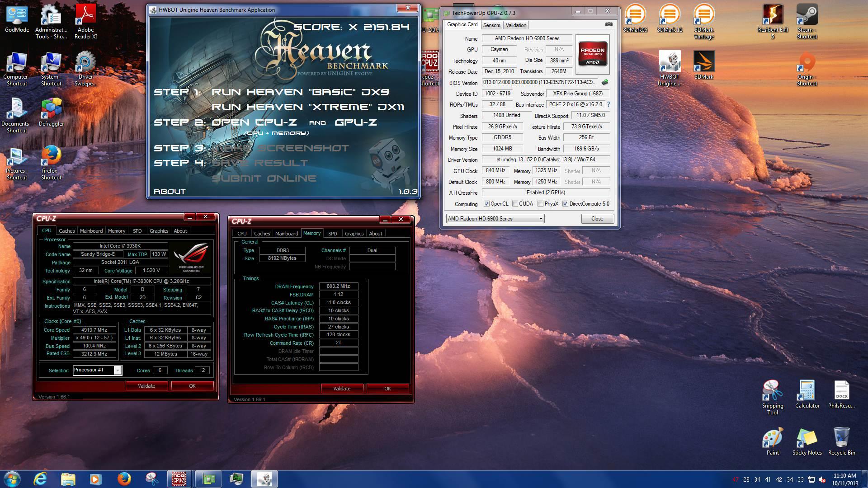Open Windows Media Player on the taskbar
The height and width of the screenshot is (488, 868).
95,479
